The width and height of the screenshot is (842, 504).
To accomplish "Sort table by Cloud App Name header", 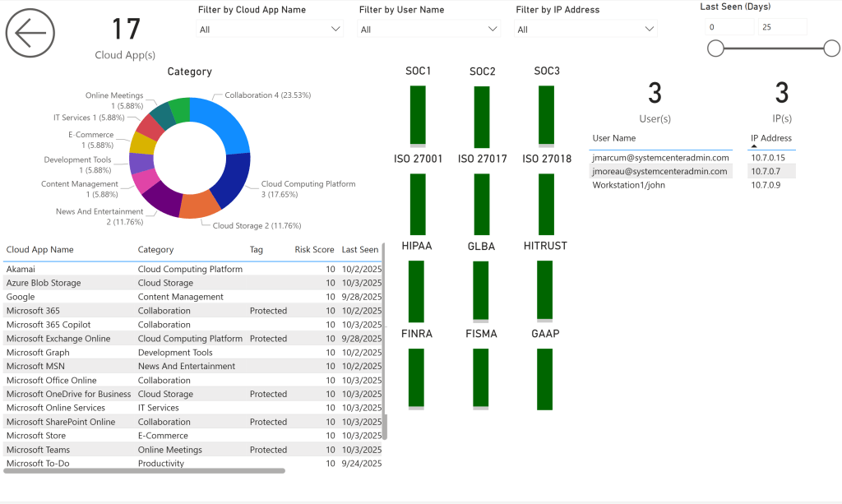I will coord(40,250).
